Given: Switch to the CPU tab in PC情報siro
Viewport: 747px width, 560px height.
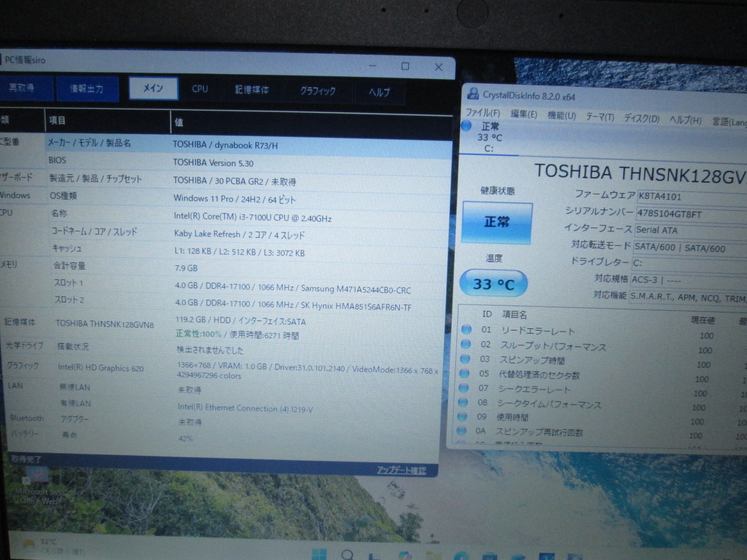Looking at the screenshot, I should (200, 89).
